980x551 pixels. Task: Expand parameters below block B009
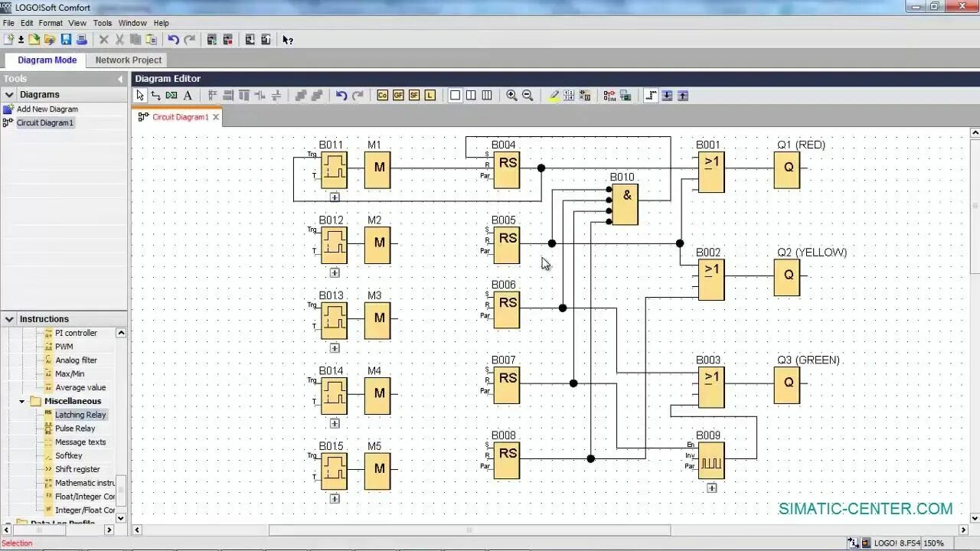pos(712,488)
